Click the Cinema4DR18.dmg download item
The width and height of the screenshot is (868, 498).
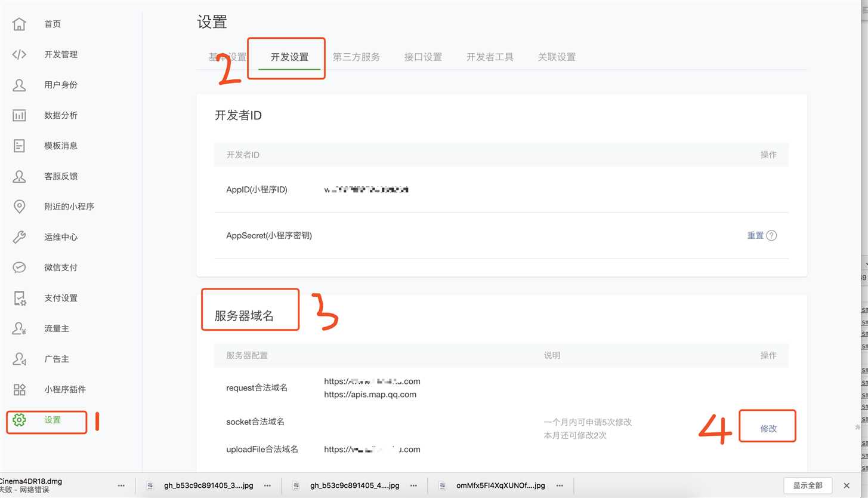point(31,485)
